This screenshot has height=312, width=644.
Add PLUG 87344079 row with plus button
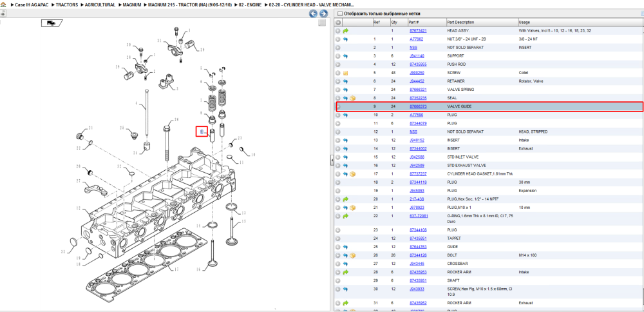pyautogui.click(x=338, y=123)
